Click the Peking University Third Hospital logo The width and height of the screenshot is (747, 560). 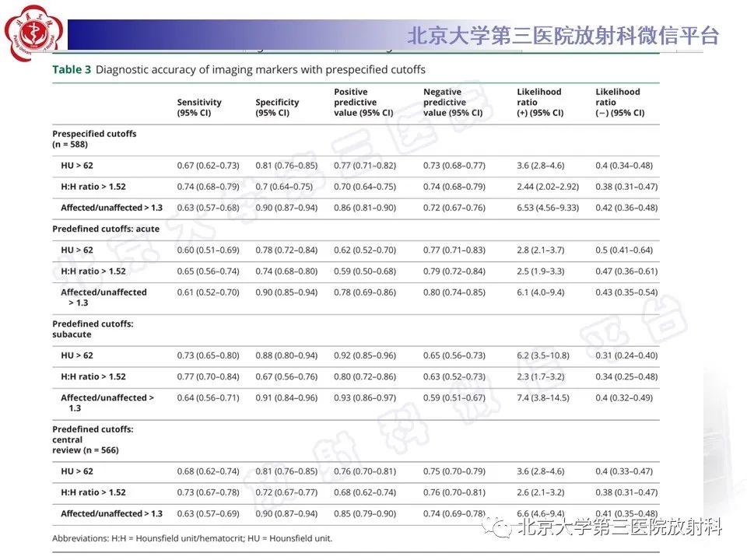click(33, 33)
